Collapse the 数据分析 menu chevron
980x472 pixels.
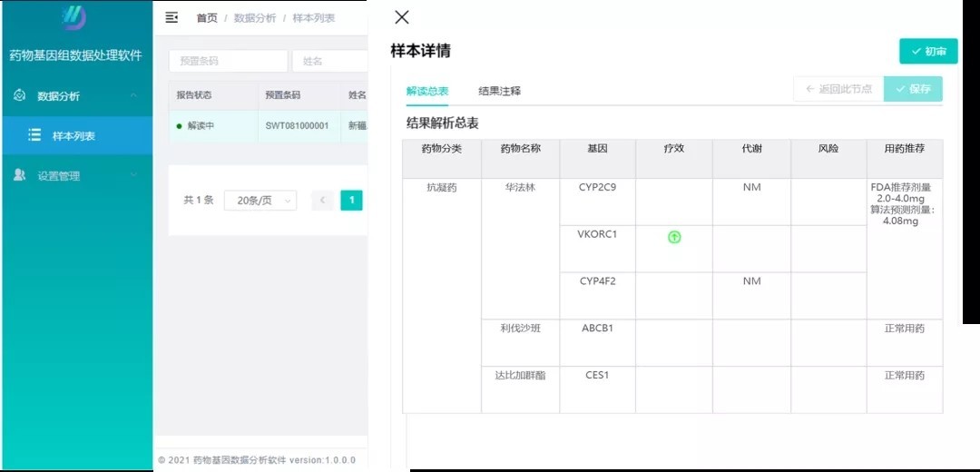[133, 95]
